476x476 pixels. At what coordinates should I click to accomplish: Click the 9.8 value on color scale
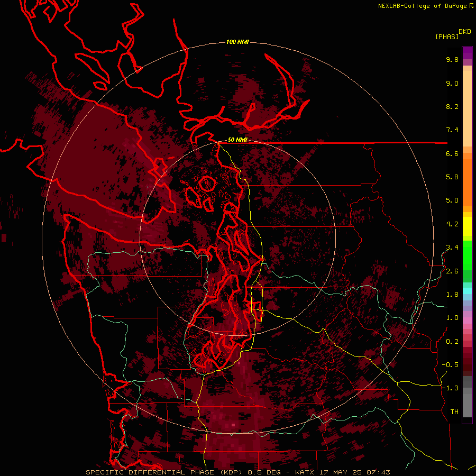point(452,59)
